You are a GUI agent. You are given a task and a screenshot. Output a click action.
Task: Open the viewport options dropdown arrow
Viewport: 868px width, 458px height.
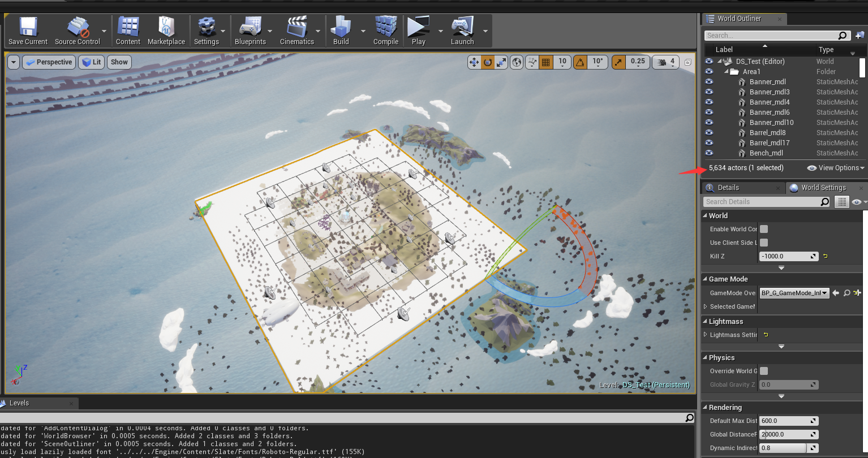pos(14,62)
